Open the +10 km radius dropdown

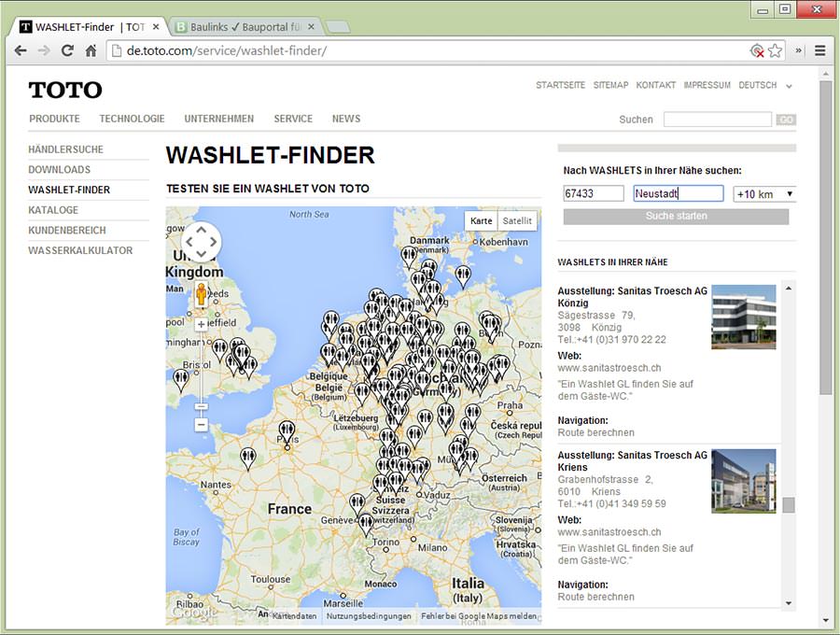(x=764, y=194)
